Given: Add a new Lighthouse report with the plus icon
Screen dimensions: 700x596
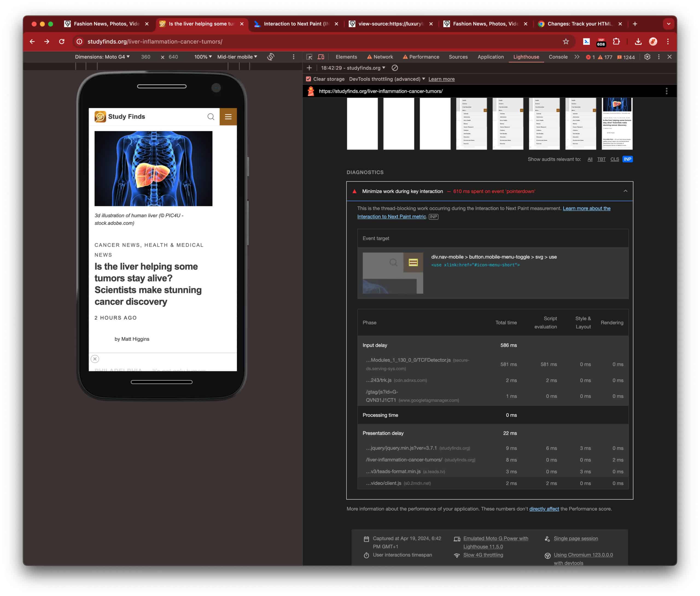Looking at the screenshot, I should point(309,68).
